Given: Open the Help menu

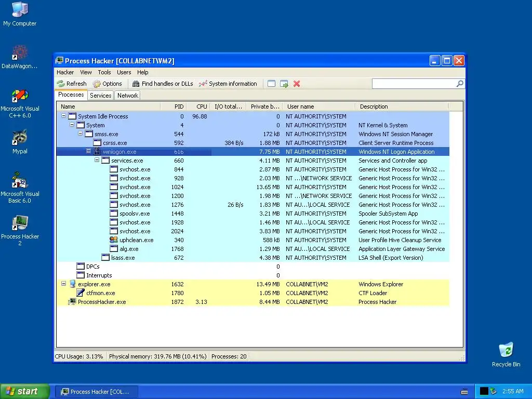Looking at the screenshot, I should pyautogui.click(x=142, y=72).
